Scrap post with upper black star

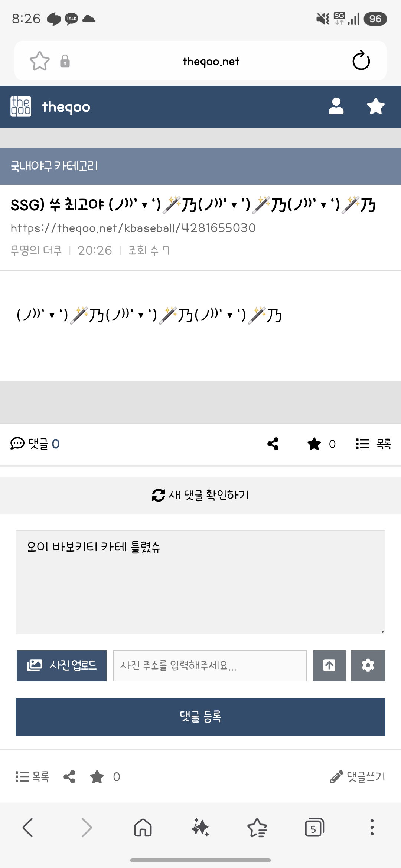[x=314, y=444]
